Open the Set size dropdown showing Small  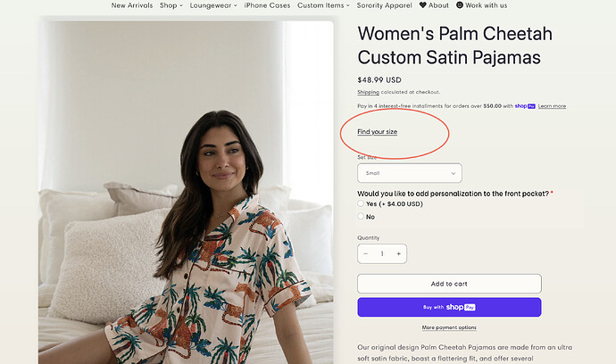pos(409,173)
